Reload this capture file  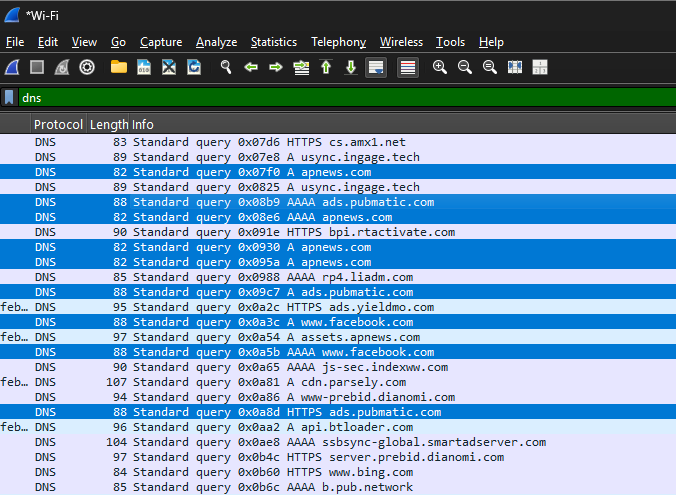coord(194,67)
